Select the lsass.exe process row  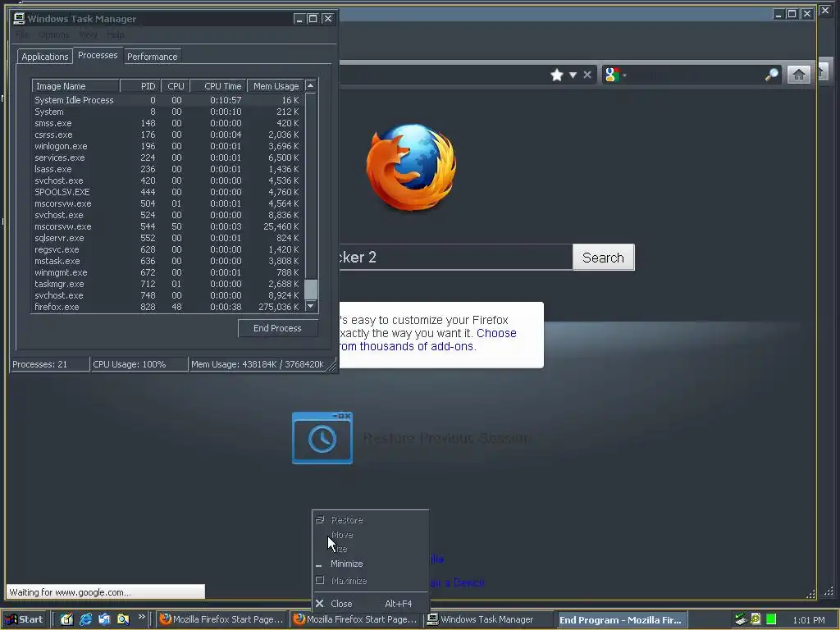tap(167, 169)
